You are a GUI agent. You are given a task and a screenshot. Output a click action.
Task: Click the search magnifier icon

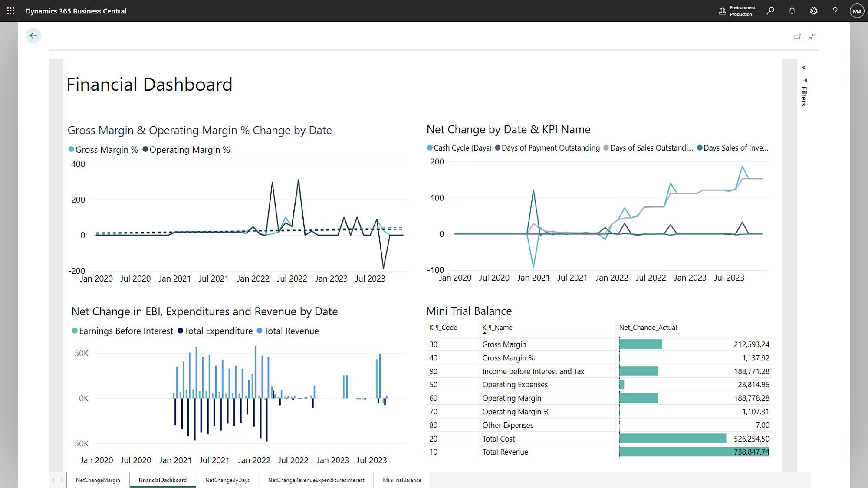[x=770, y=11]
